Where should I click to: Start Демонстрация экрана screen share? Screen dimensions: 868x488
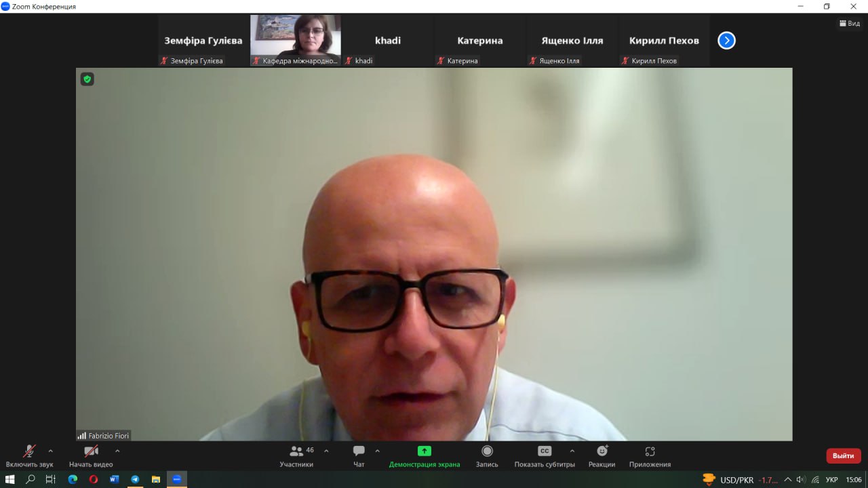pos(425,456)
